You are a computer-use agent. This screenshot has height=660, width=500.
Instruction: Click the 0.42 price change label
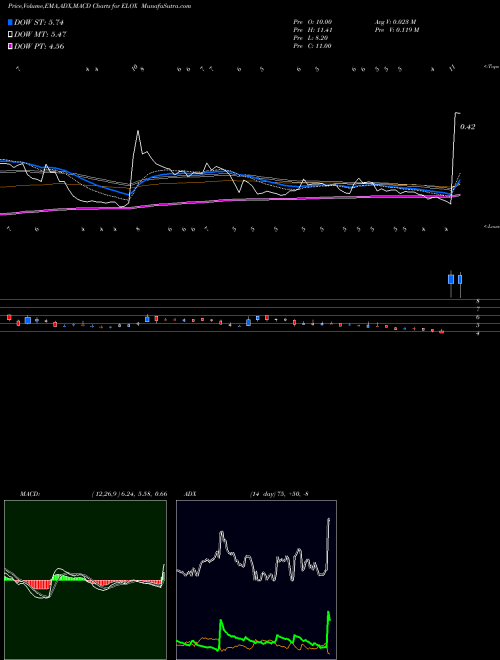468,127
